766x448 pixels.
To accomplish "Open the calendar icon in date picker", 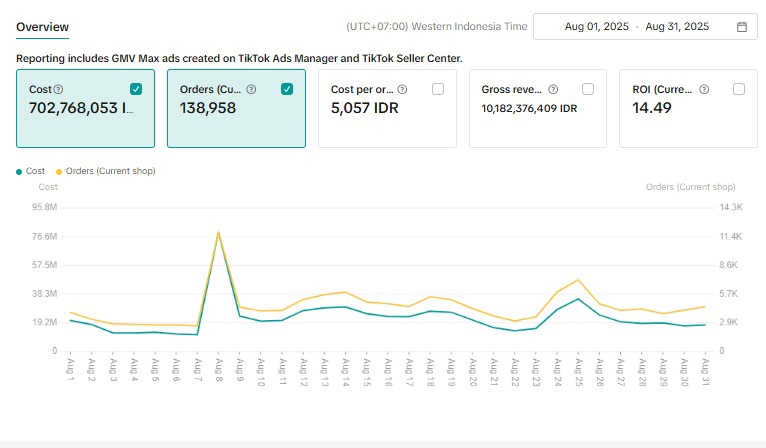I will tap(741, 27).
